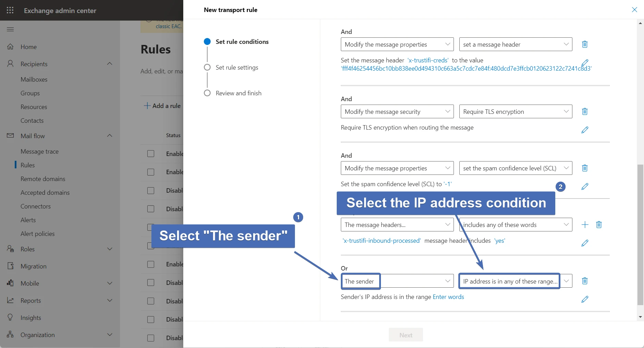Delete the spam confidence level action
This screenshot has width=644, height=348.
585,168
